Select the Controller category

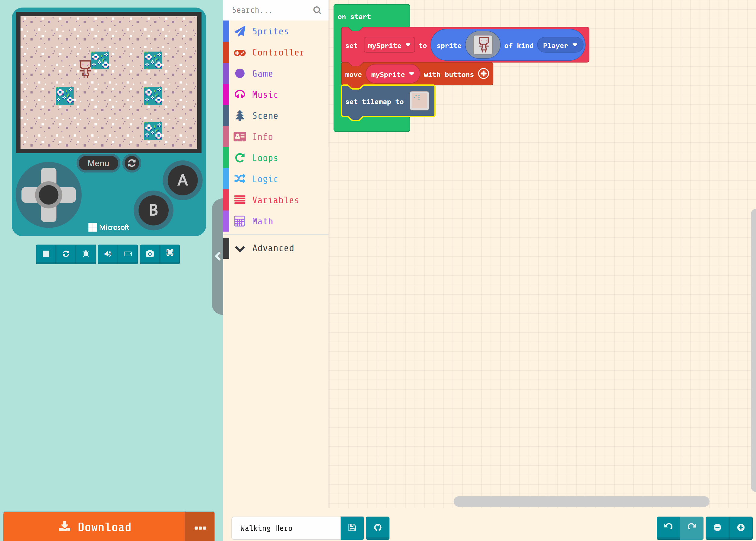[278, 52]
